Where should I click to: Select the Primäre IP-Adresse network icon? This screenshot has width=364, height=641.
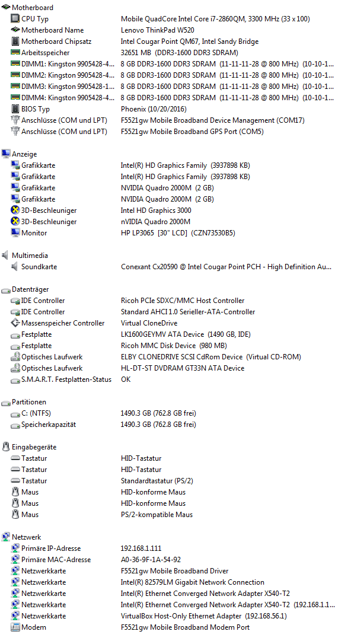point(15,548)
